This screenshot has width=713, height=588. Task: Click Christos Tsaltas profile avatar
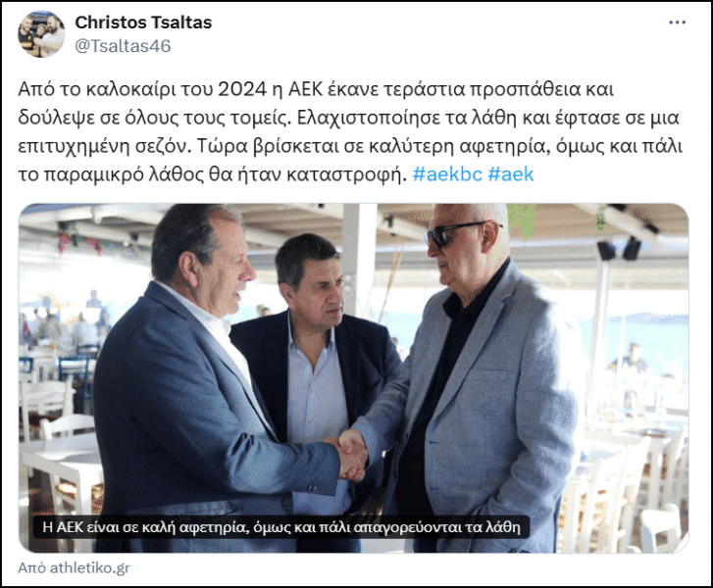[41, 34]
